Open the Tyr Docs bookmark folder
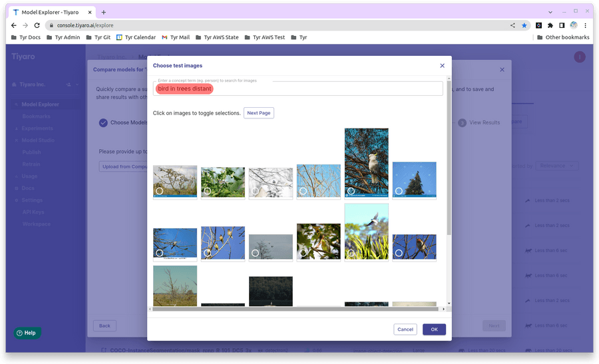599x364 pixels. 26,37
